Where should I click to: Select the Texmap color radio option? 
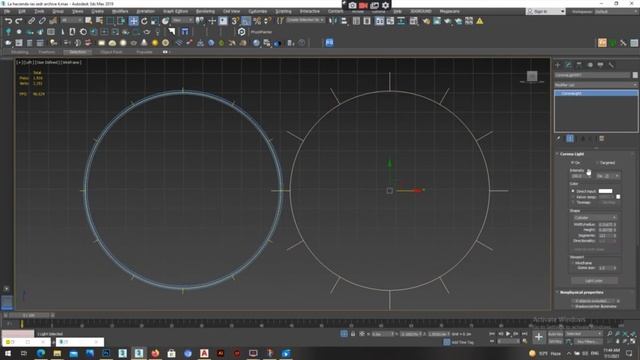573,202
